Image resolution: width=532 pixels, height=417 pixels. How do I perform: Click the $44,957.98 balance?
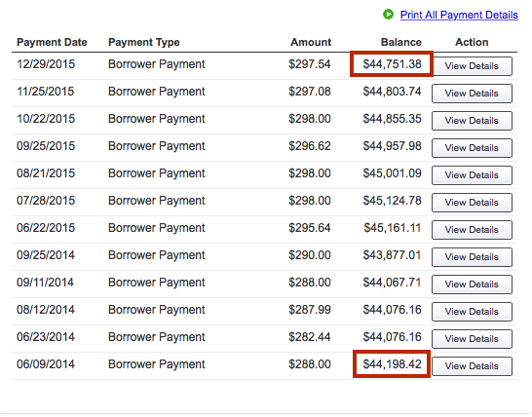tap(393, 146)
